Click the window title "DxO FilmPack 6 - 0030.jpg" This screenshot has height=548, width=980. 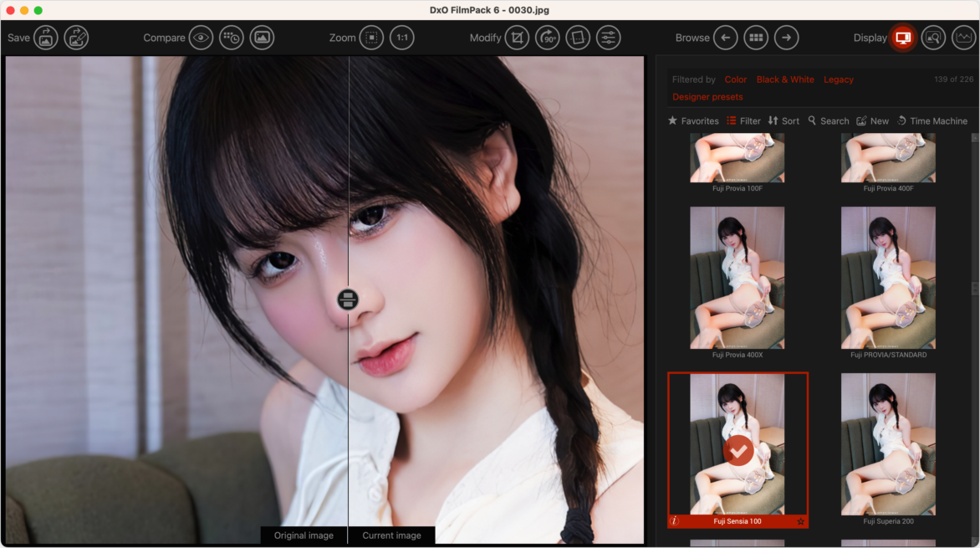coord(489,10)
